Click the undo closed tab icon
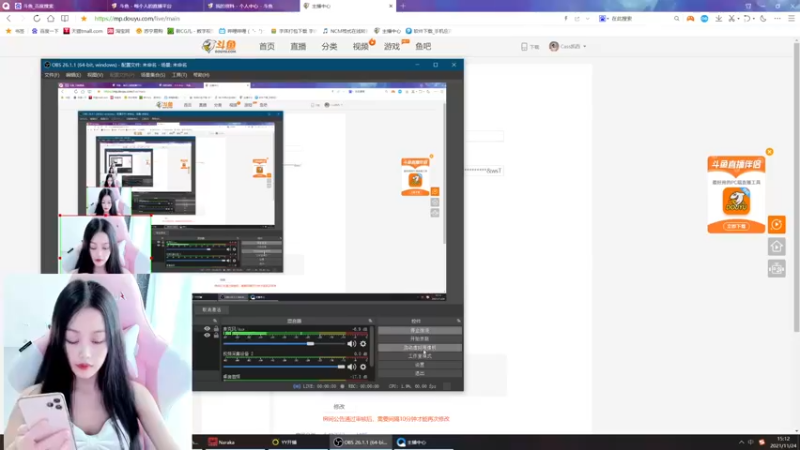Image resolution: width=800 pixels, height=450 pixels. pos(747,18)
